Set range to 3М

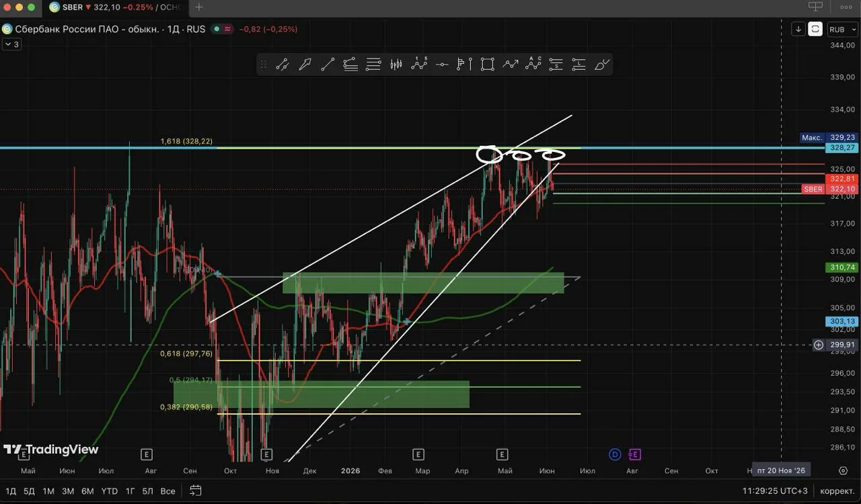(x=68, y=491)
